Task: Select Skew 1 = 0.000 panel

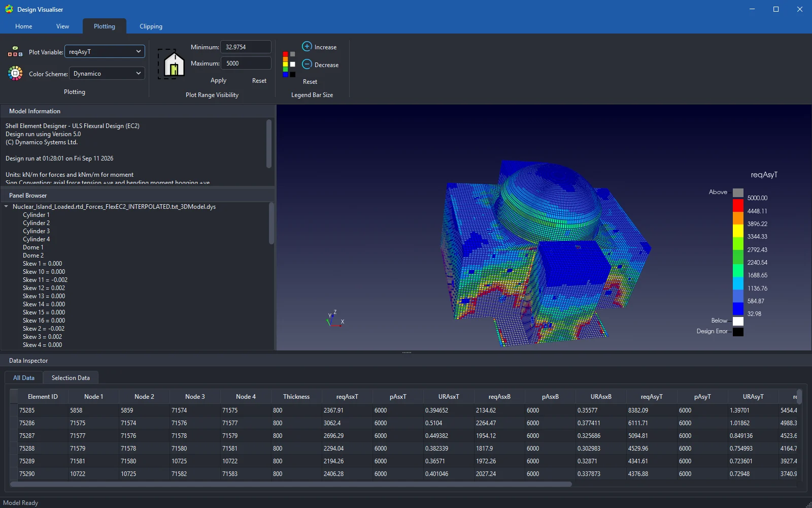Action: (x=42, y=264)
